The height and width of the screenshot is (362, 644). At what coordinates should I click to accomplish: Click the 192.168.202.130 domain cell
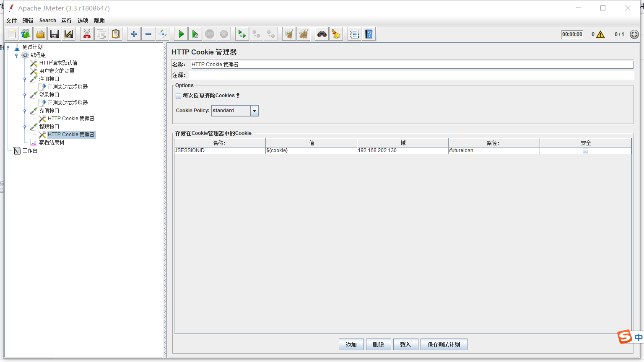(402, 150)
